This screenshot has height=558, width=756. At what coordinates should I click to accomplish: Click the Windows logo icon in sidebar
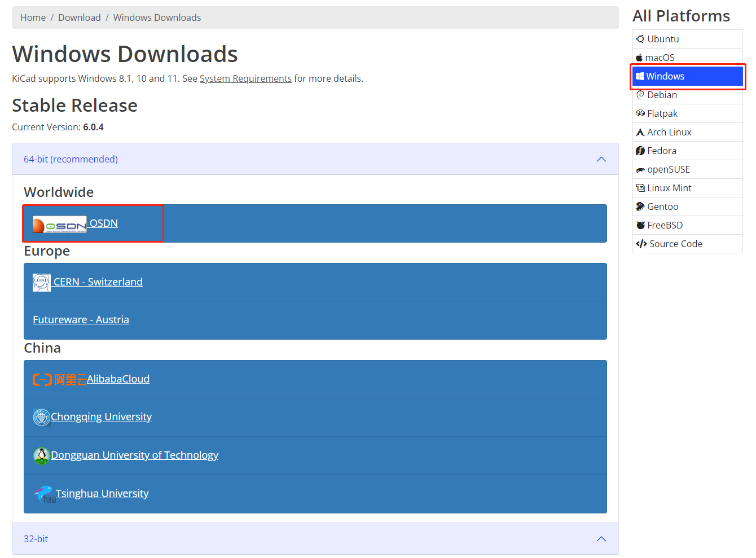[640, 76]
